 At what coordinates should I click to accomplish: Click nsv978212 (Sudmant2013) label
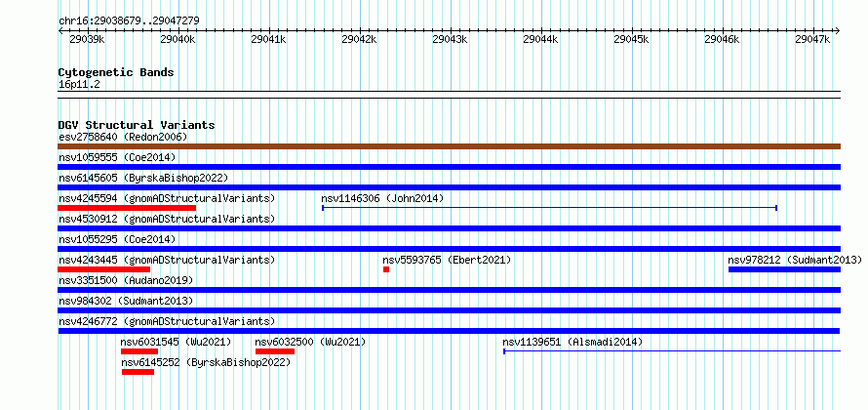coord(795,260)
